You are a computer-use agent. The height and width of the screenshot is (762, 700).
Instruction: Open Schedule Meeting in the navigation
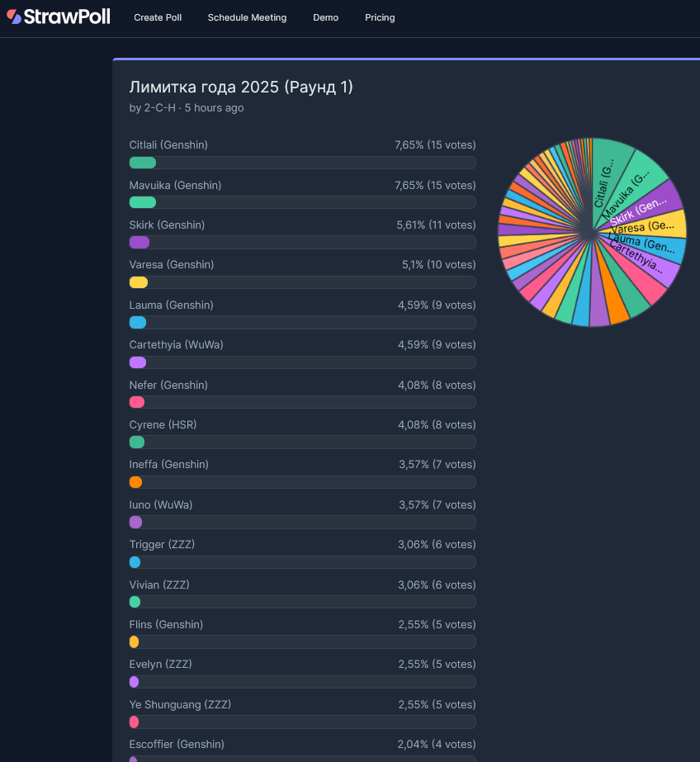pos(247,17)
